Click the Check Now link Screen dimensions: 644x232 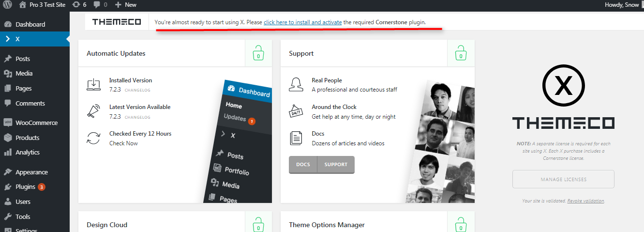click(123, 143)
